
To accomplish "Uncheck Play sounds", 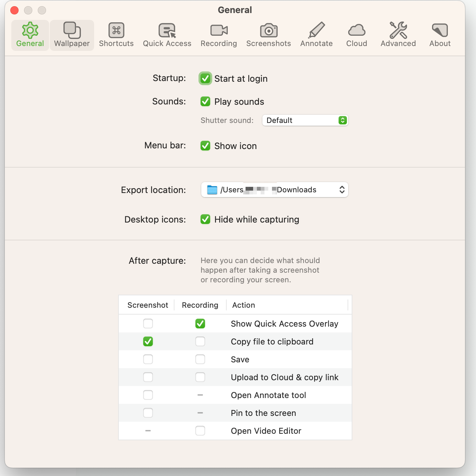I will coord(205,102).
